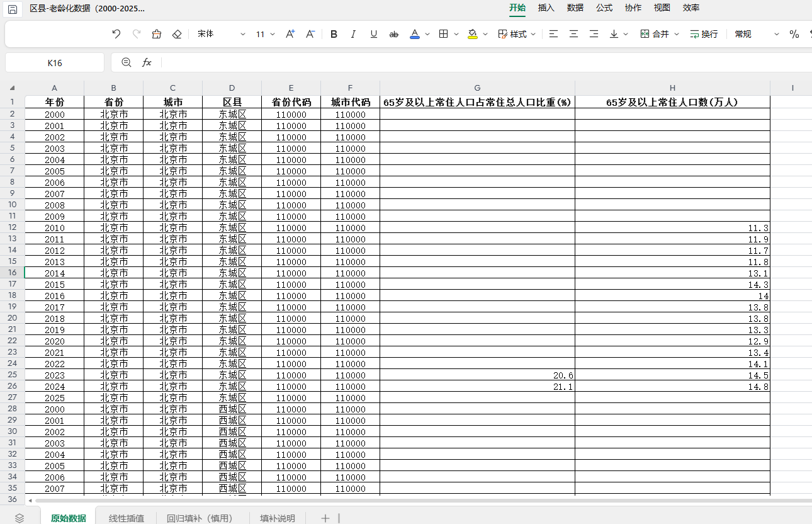The width and height of the screenshot is (812, 524).
Task: Open the sheet layers icon at bottom
Action: coord(20,518)
